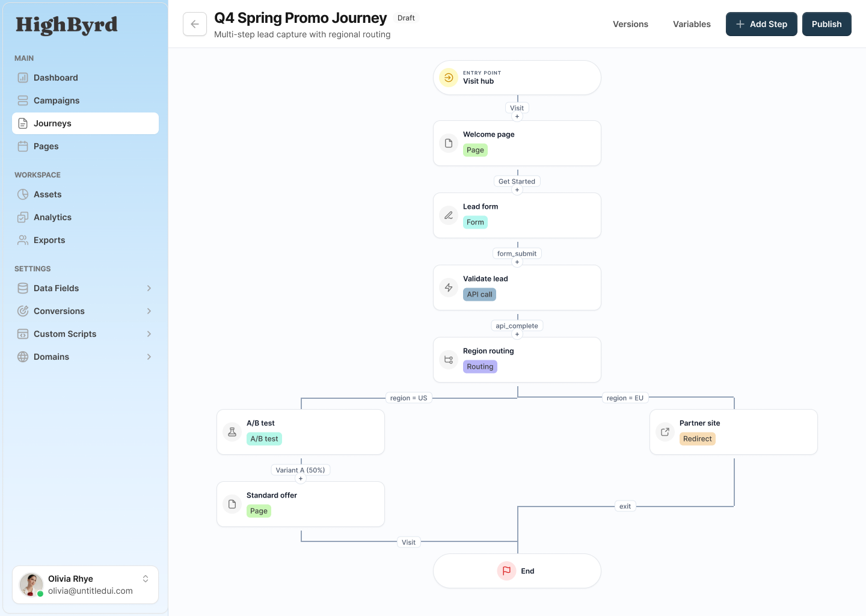Expand the Custom Scripts chevron

tap(149, 334)
